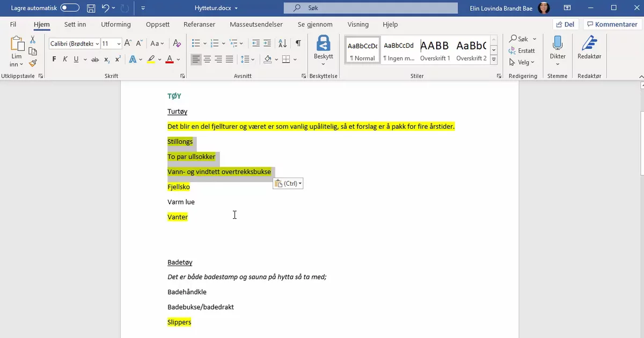Cut the selection with the scissors icon
The image size is (644, 338).
[x=33, y=40]
